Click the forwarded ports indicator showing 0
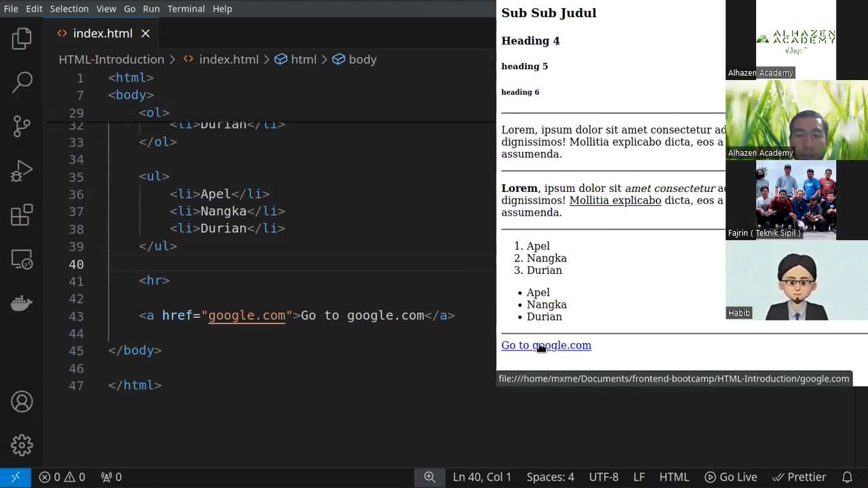The width and height of the screenshot is (868, 488). (110, 477)
